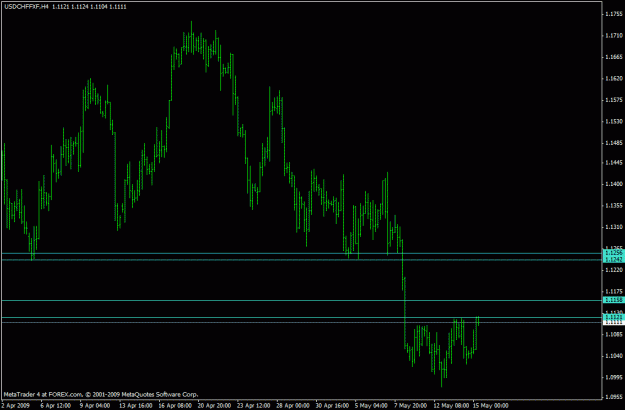
Task: Click the 2 Apr 2009 time axis label
Action: pos(15,406)
